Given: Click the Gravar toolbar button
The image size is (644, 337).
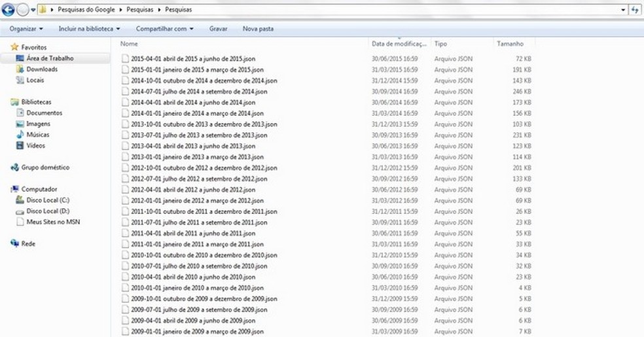Looking at the screenshot, I should pos(218,29).
